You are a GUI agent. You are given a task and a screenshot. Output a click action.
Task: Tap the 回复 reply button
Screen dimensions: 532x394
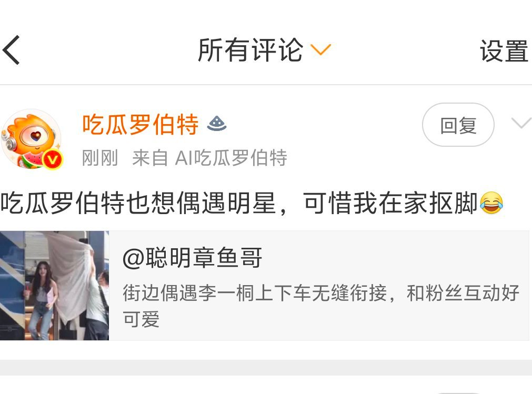tap(458, 125)
